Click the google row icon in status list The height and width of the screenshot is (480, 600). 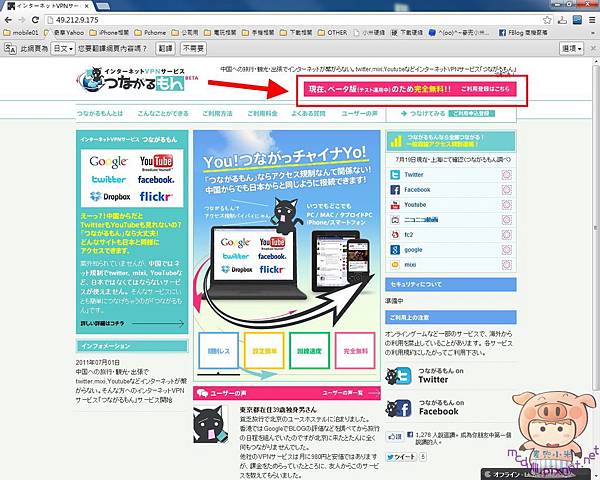[395, 250]
